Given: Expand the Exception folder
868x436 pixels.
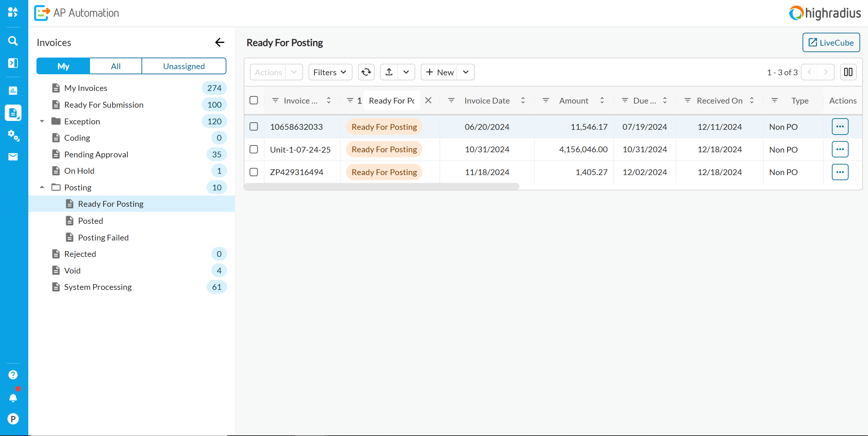Looking at the screenshot, I should coord(42,122).
